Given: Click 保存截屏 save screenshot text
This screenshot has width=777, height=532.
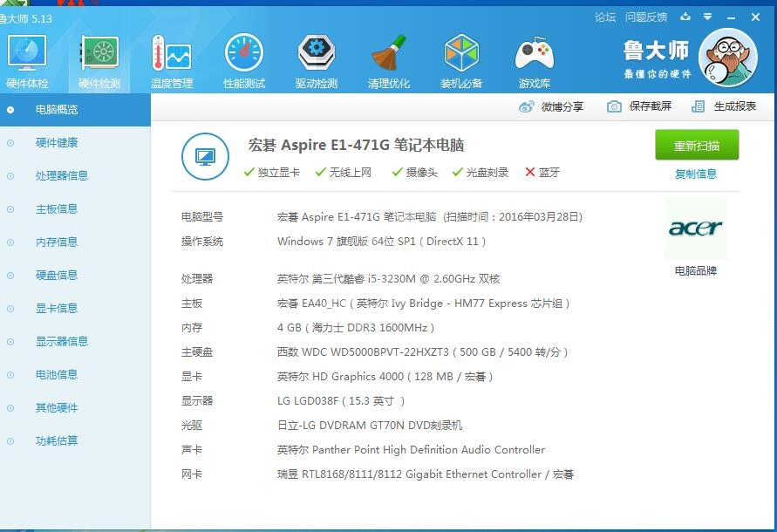Looking at the screenshot, I should 651,106.
